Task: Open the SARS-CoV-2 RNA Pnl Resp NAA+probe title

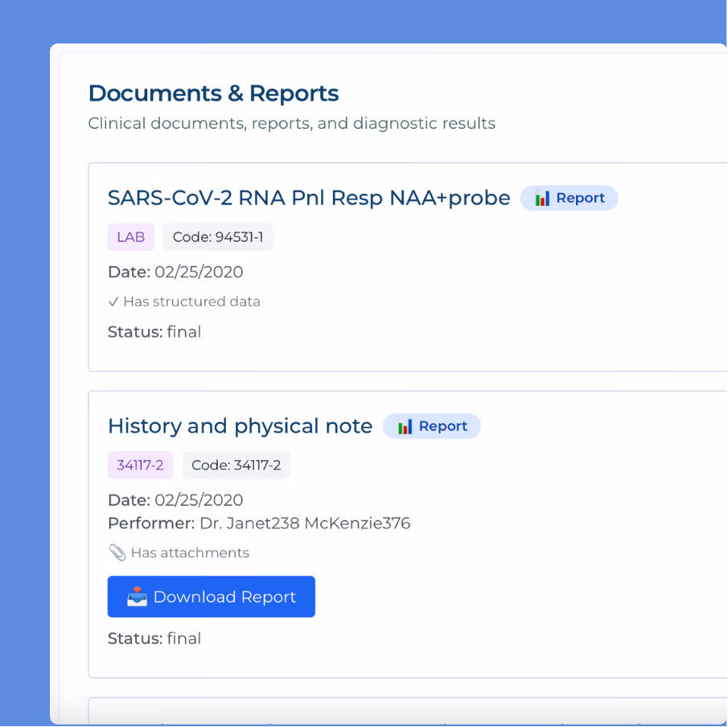Action: pos(309,198)
